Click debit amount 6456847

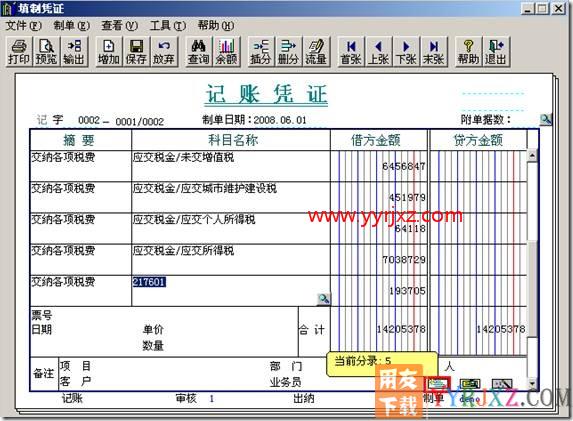[404, 166]
